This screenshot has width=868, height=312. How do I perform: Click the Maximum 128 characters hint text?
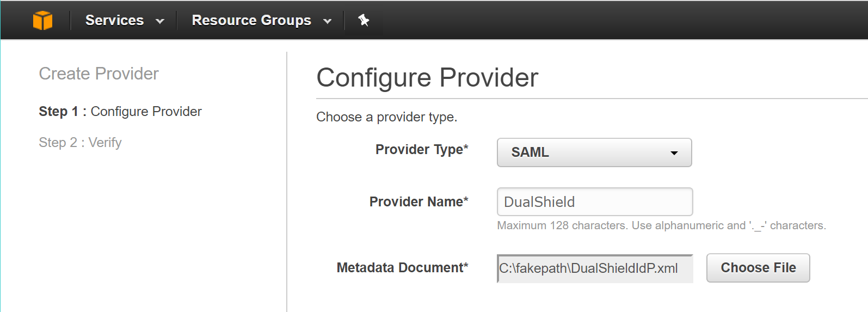click(x=661, y=225)
